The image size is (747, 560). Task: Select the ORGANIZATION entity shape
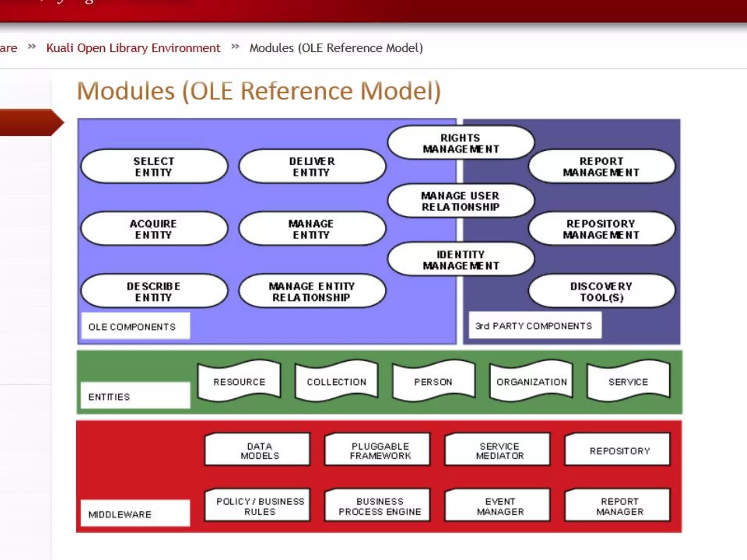pos(531,382)
